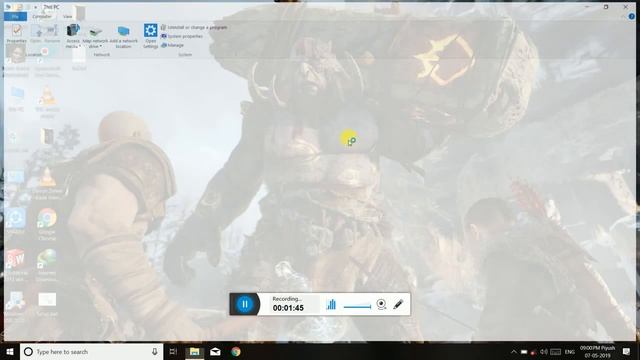Switch to the View ribbon tab

pos(67,16)
